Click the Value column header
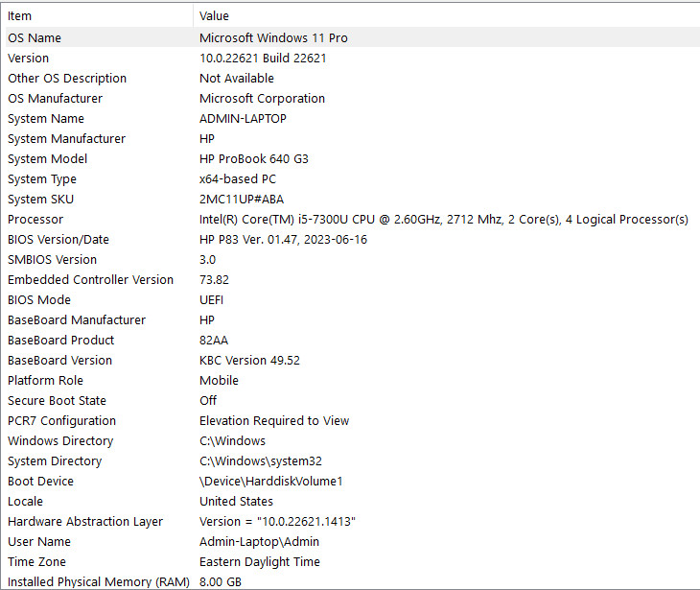This screenshot has height=590, width=700. coord(447,16)
